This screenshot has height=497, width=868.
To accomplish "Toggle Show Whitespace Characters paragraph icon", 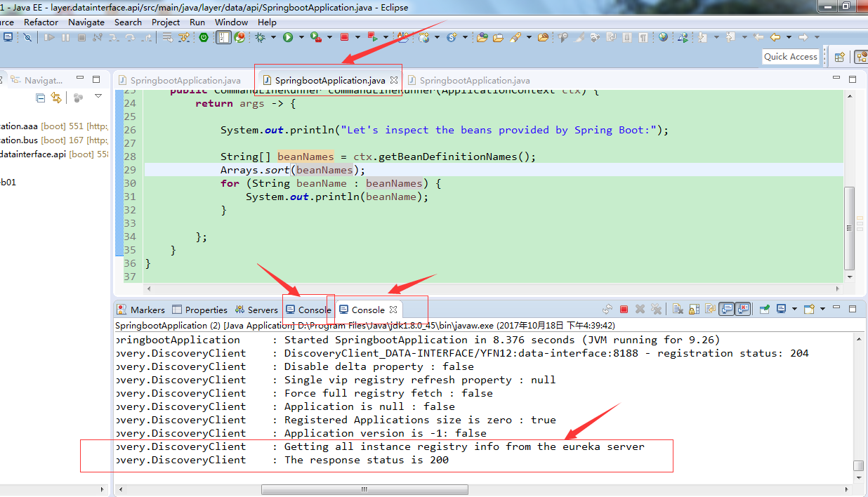I will [x=644, y=37].
